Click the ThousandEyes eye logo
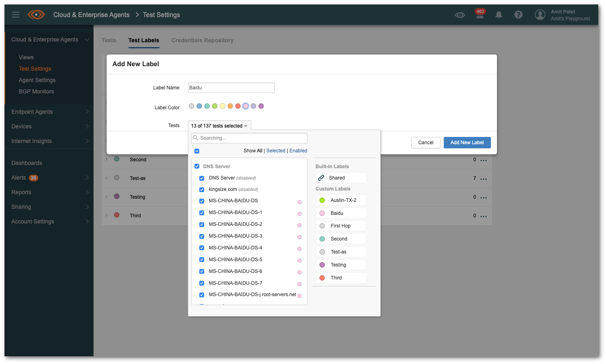The width and height of the screenshot is (606, 364). 36,15
